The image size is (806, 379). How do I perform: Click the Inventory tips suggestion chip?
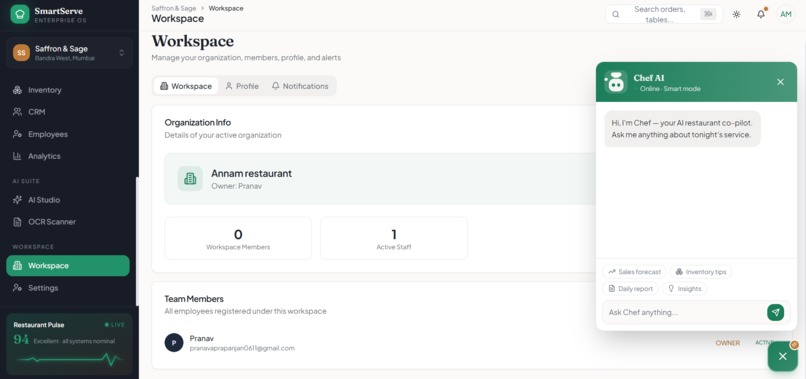701,272
